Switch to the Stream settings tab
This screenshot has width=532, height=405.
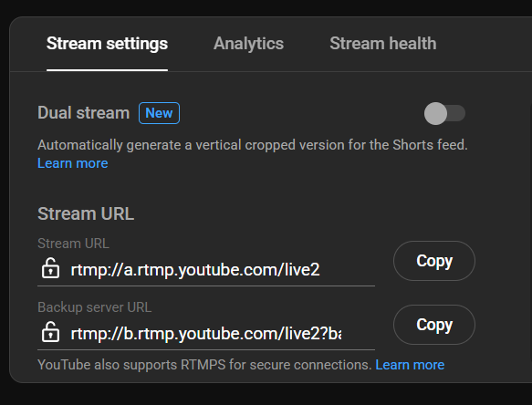tap(107, 44)
